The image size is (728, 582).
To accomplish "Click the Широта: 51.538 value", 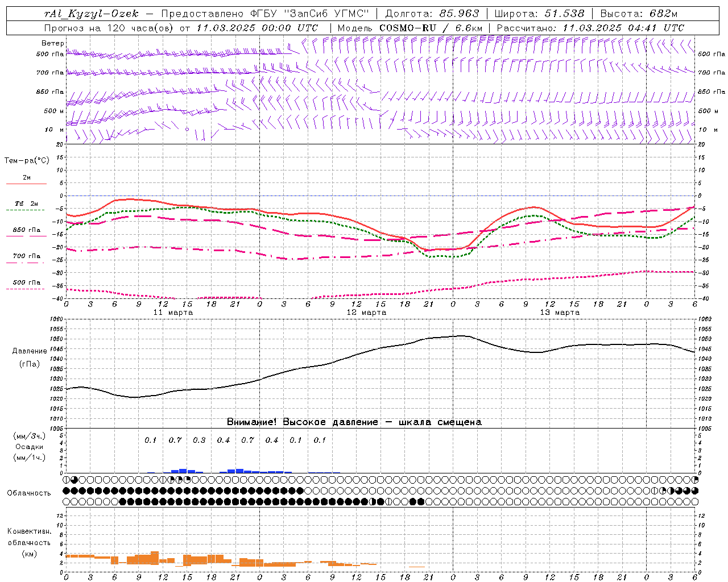I will [x=540, y=14].
